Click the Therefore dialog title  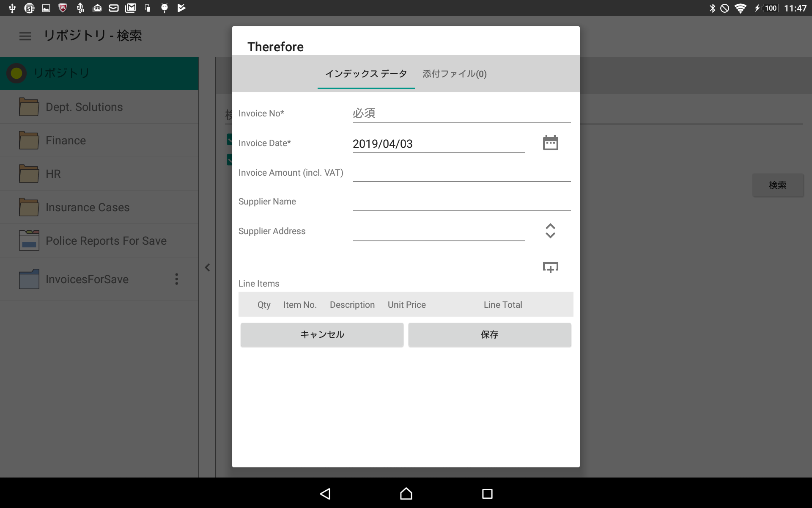coord(275,47)
